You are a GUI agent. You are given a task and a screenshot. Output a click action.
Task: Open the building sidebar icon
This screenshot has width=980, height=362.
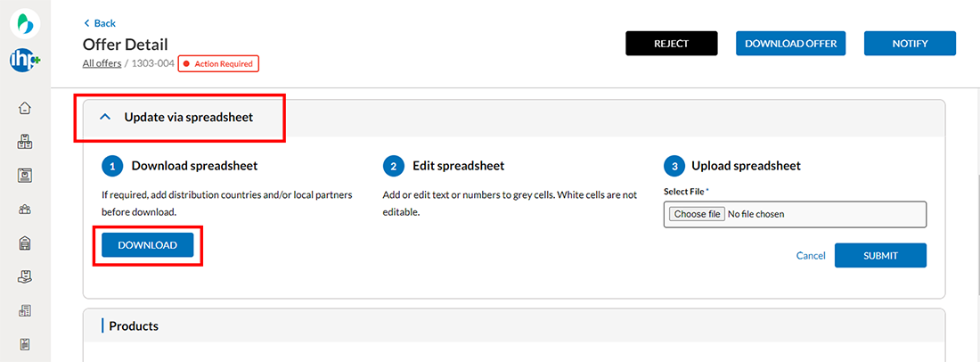(x=25, y=310)
